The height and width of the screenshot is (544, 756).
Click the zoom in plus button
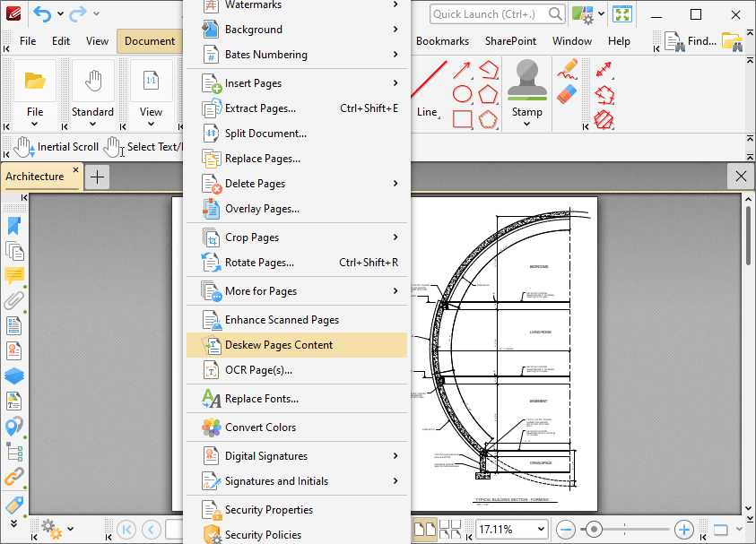click(x=683, y=530)
